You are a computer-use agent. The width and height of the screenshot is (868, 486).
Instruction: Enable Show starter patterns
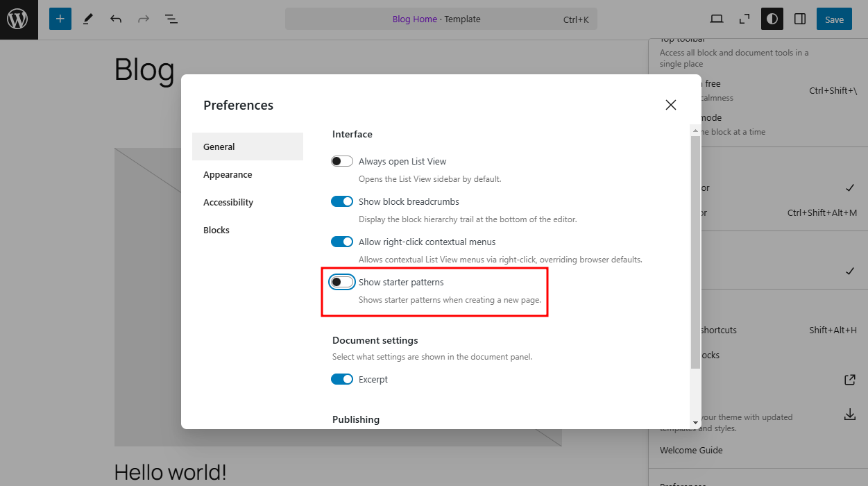point(342,282)
